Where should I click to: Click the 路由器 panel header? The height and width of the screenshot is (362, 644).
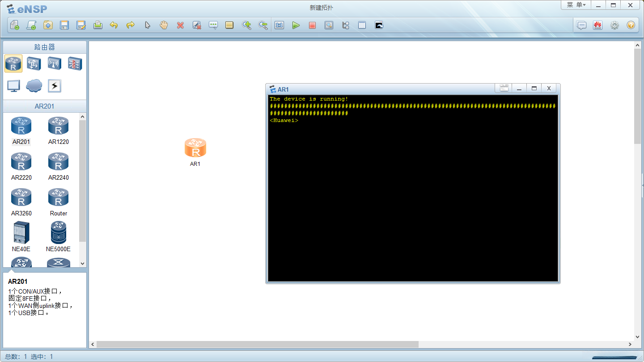pos(45,47)
